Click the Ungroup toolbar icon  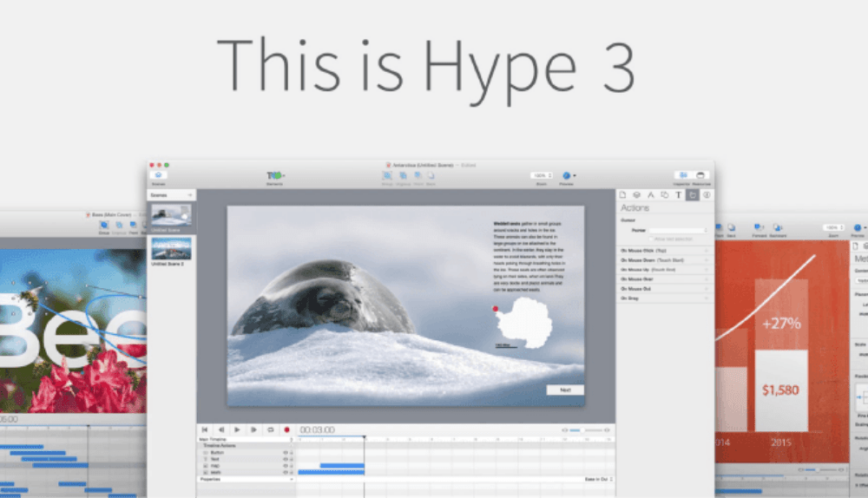pos(403,175)
